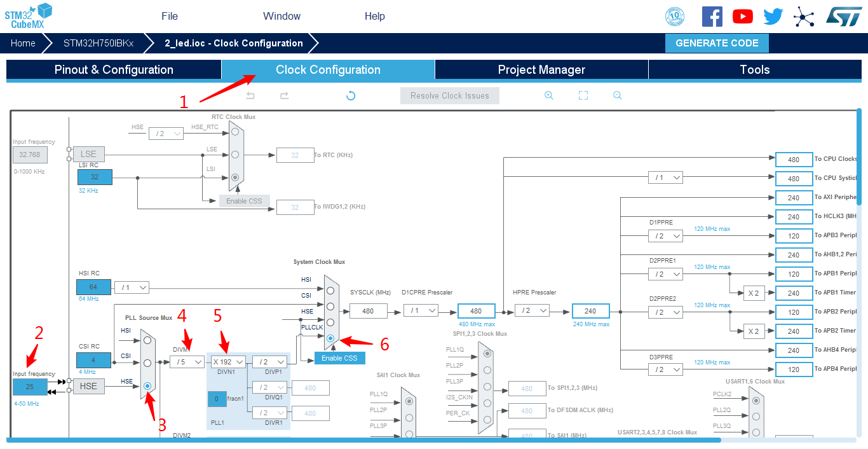
Task: Click the refresh clock diagram icon
Action: (x=350, y=95)
